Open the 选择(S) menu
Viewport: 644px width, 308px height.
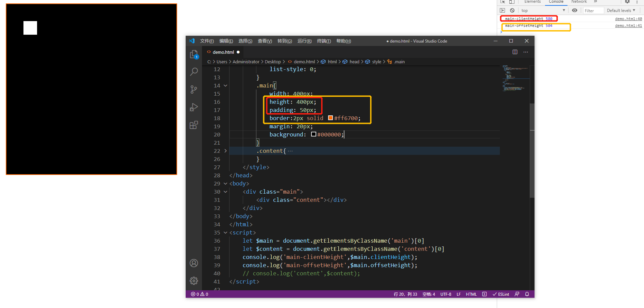[245, 41]
